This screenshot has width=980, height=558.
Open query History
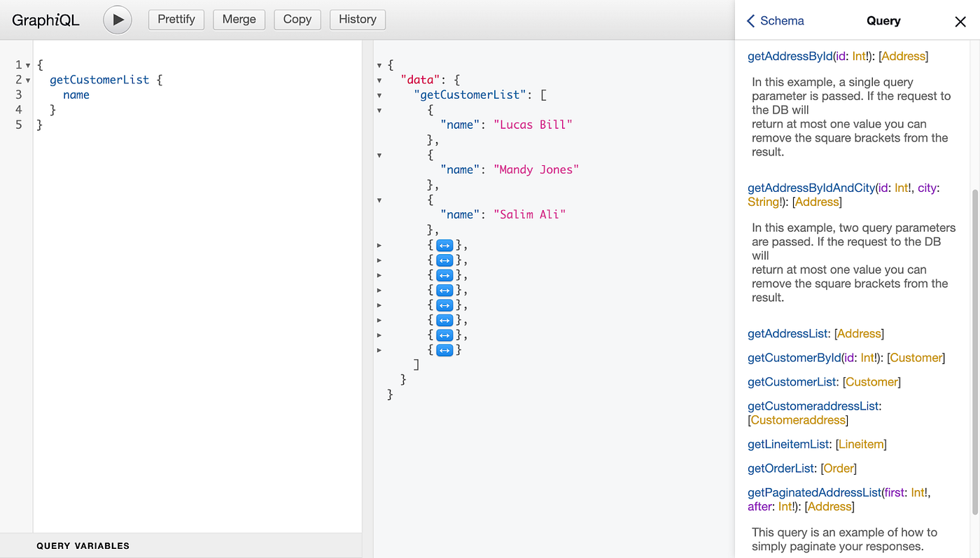357,20
